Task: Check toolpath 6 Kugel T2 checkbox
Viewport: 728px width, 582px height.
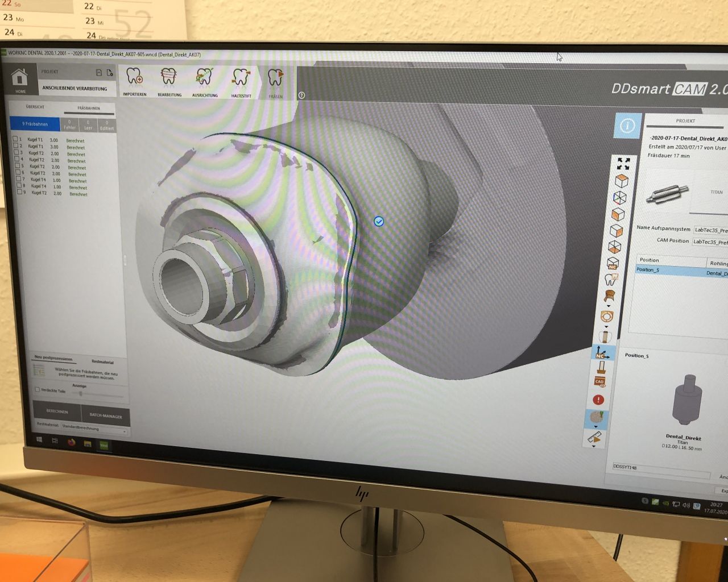Action: 18,172
